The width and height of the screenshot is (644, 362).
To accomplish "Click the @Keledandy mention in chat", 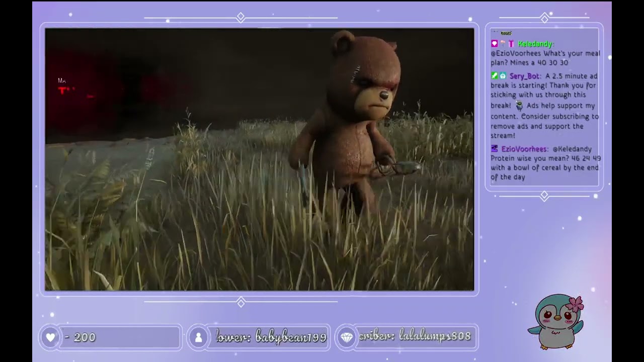I will pyautogui.click(x=572, y=149).
